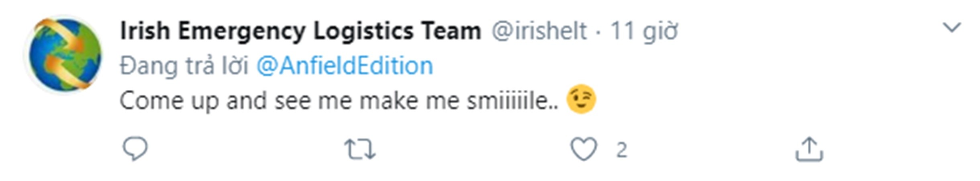Open Irish Emergency Logistics Team profile name
Image resolution: width=980 pixels, height=181 pixels.
(x=300, y=31)
